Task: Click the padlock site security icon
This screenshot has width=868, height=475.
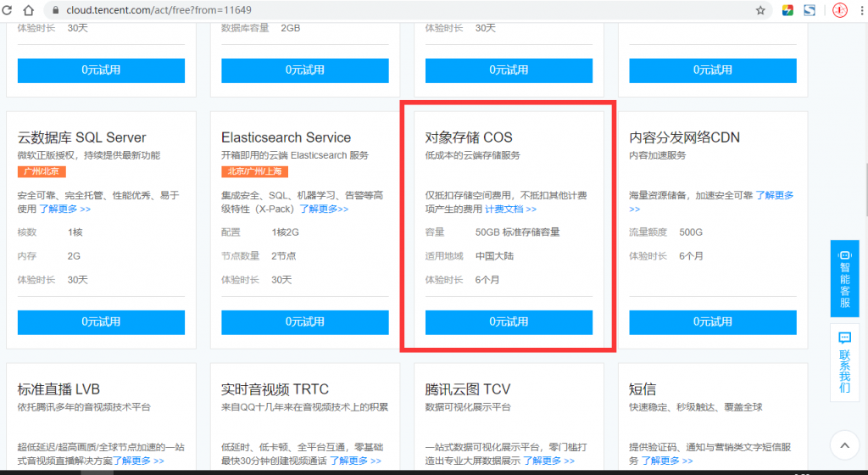Action: tap(55, 10)
